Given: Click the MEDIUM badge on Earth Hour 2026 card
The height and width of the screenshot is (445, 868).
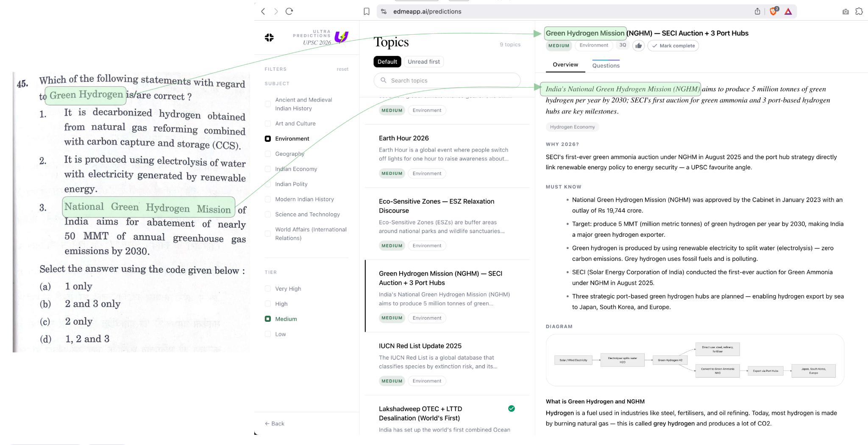Looking at the screenshot, I should pos(392,174).
